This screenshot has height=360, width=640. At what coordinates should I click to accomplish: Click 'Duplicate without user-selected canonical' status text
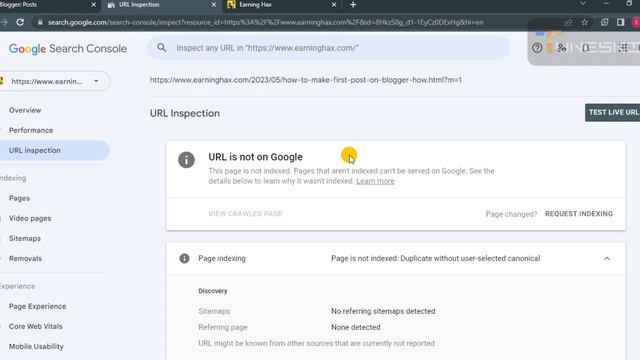(x=470, y=258)
